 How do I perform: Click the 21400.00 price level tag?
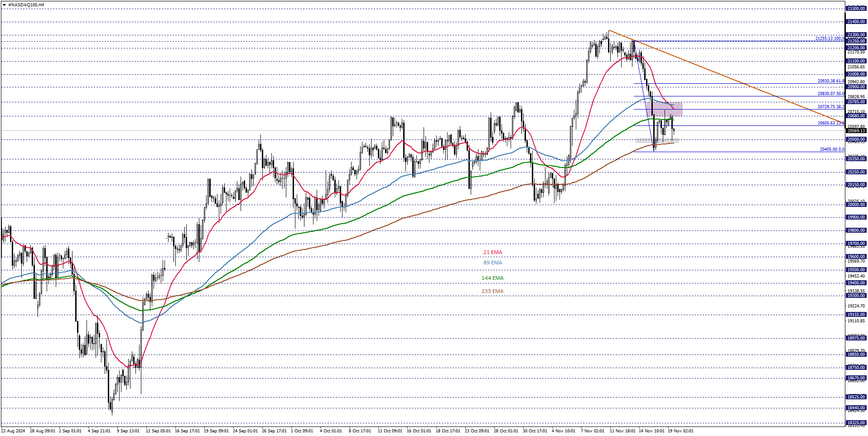click(856, 22)
